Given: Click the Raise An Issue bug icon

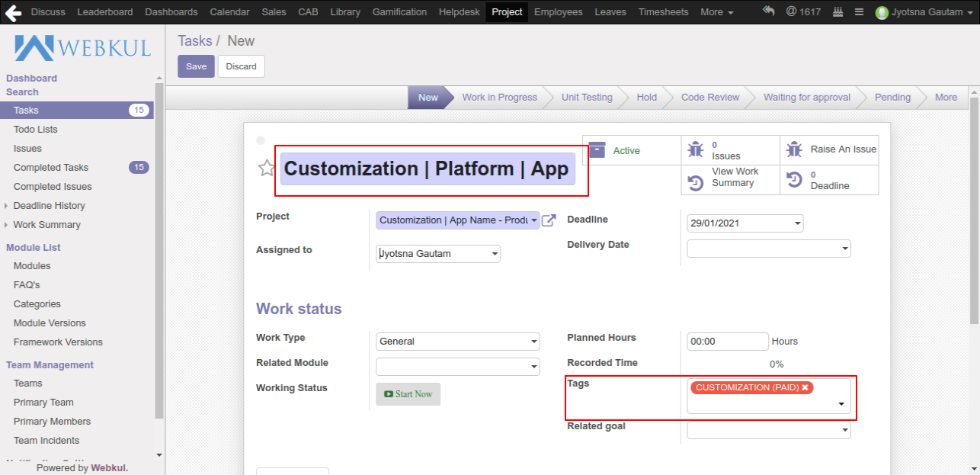Looking at the screenshot, I should [x=794, y=149].
